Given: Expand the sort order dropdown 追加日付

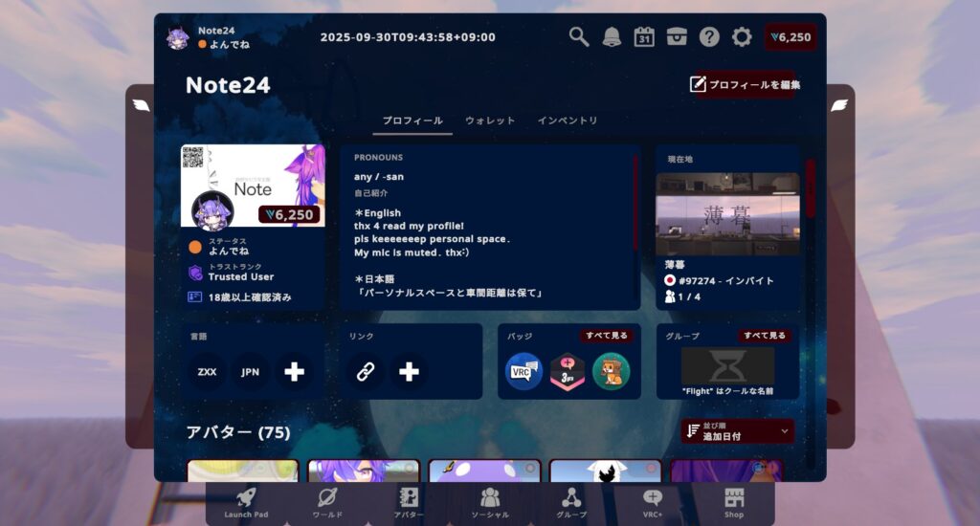Looking at the screenshot, I should click(x=737, y=431).
